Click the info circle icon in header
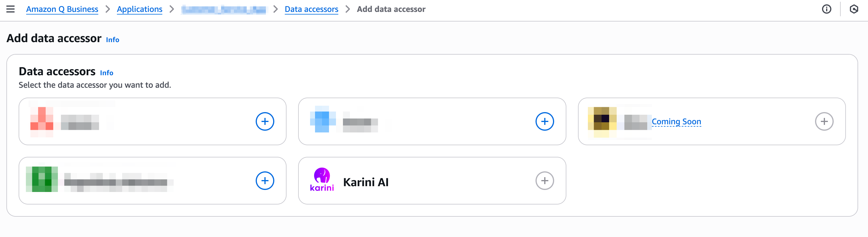Viewport: 868px width, 237px height. coord(827,9)
